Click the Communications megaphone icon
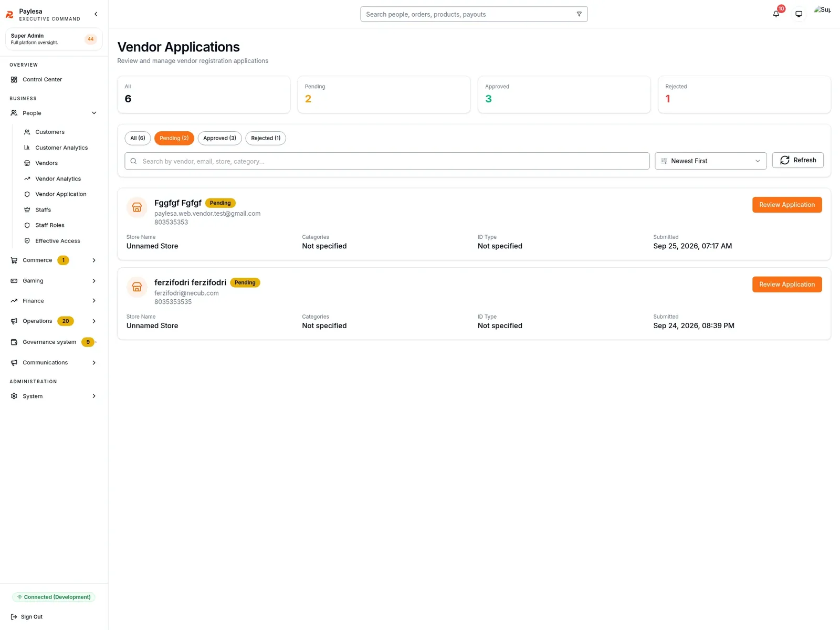 pyautogui.click(x=14, y=363)
